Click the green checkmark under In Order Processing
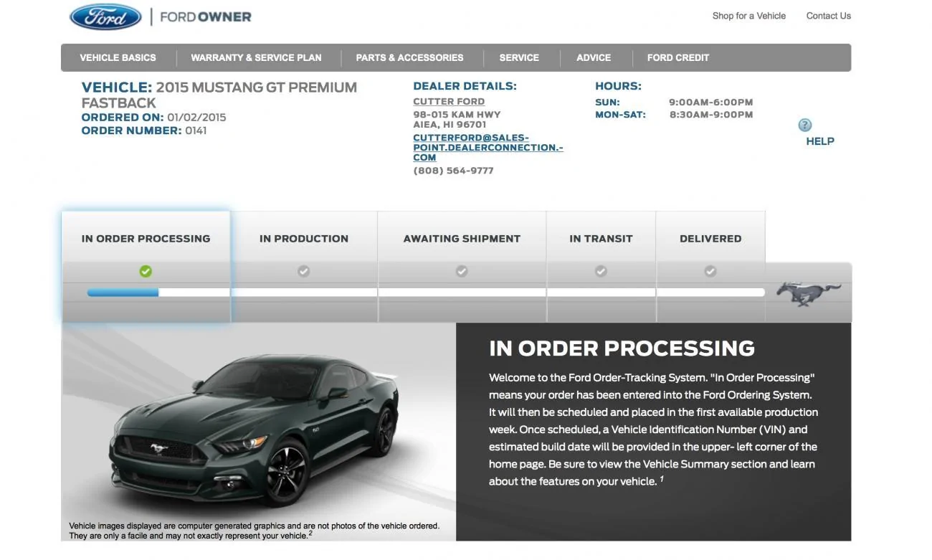This screenshot has width=932, height=560. pos(146,271)
